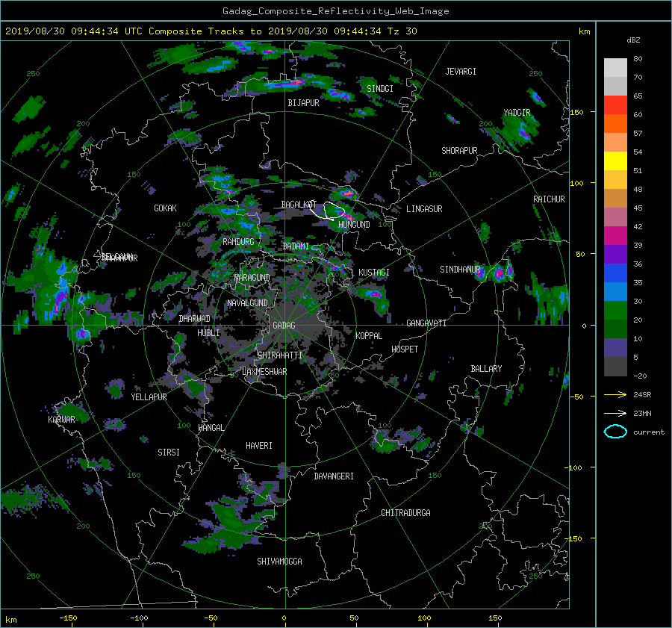Click the NAVALGUND city label
This screenshot has height=628, width=672.
point(247,303)
